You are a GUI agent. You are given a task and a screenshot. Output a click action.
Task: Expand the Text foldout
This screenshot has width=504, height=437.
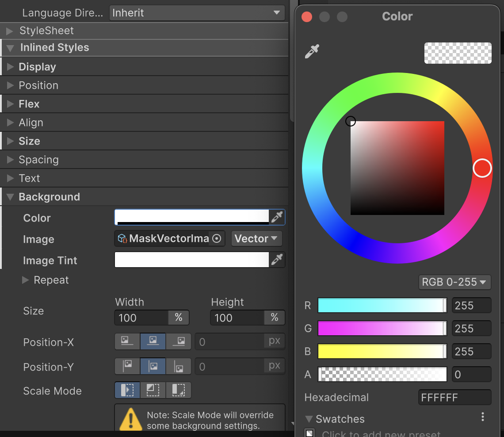coord(10,178)
